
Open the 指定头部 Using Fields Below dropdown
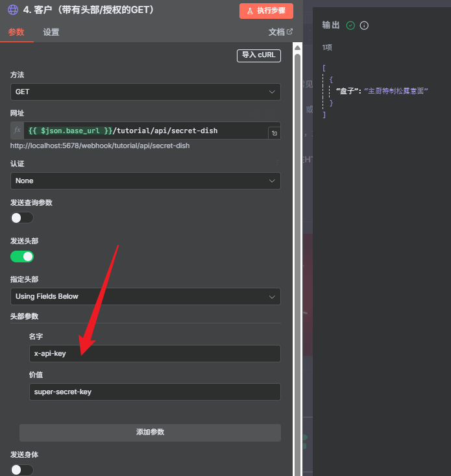(x=145, y=296)
